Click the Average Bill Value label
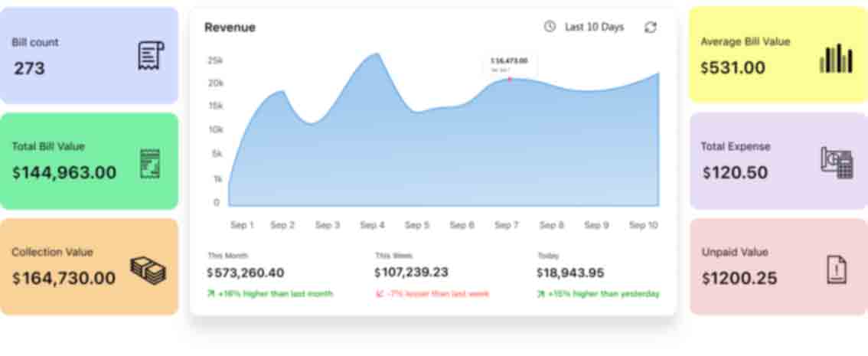The width and height of the screenshot is (868, 356). 746,41
